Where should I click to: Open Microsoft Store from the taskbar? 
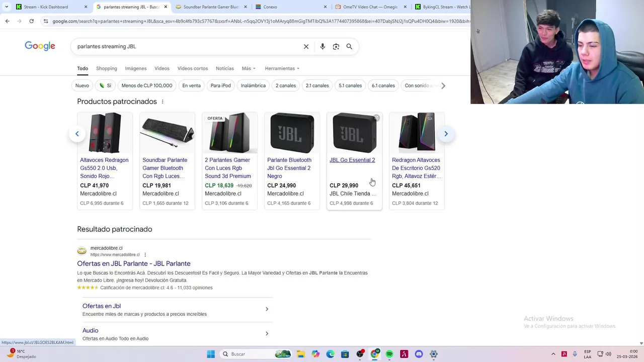pyautogui.click(x=345, y=354)
